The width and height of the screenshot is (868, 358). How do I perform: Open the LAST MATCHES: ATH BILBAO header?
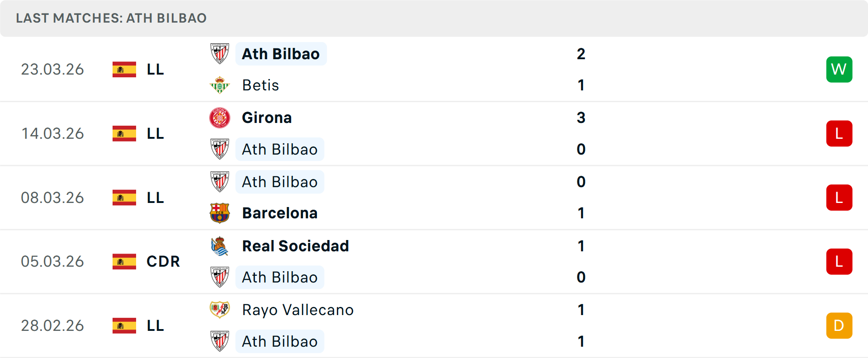click(111, 18)
